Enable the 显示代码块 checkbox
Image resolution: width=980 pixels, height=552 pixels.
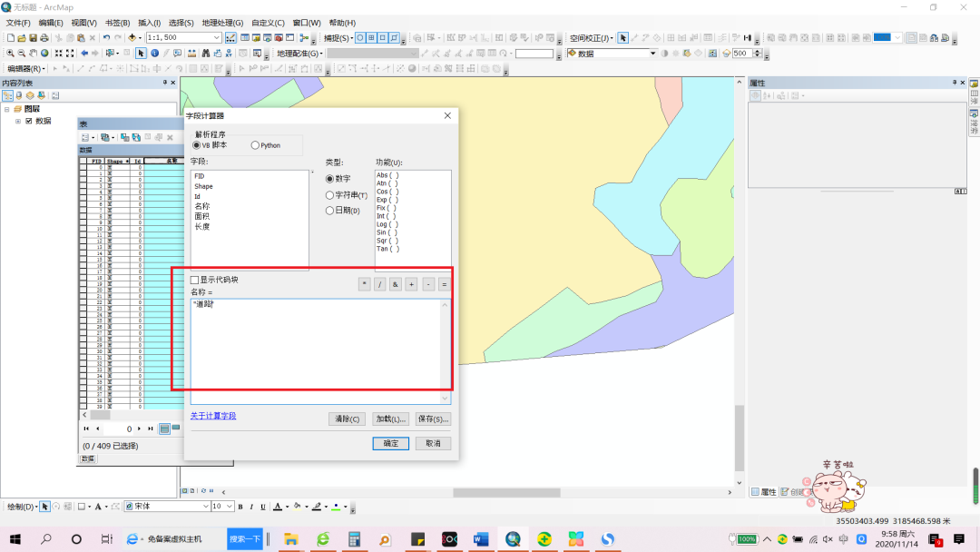pyautogui.click(x=195, y=279)
